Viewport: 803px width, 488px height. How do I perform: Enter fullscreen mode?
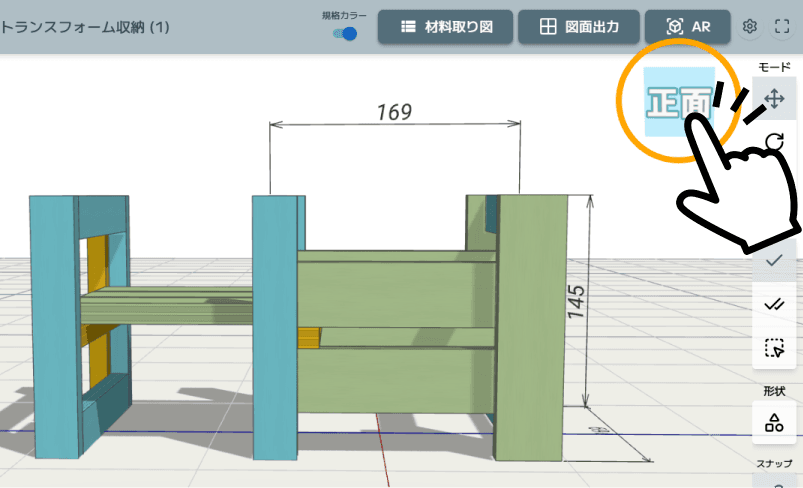pos(782,27)
